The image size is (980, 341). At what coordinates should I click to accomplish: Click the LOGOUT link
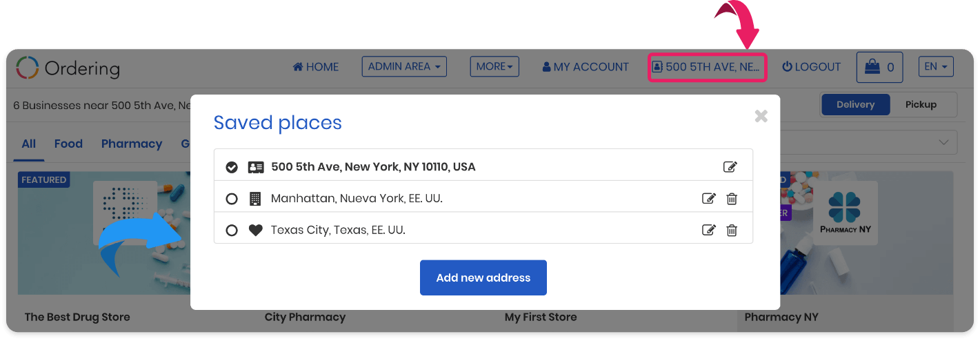811,67
